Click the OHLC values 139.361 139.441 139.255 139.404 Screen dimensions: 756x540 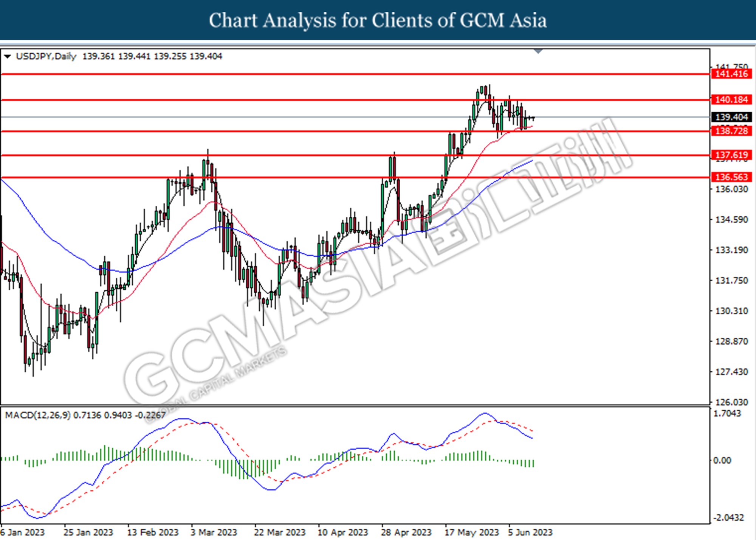tap(152, 56)
